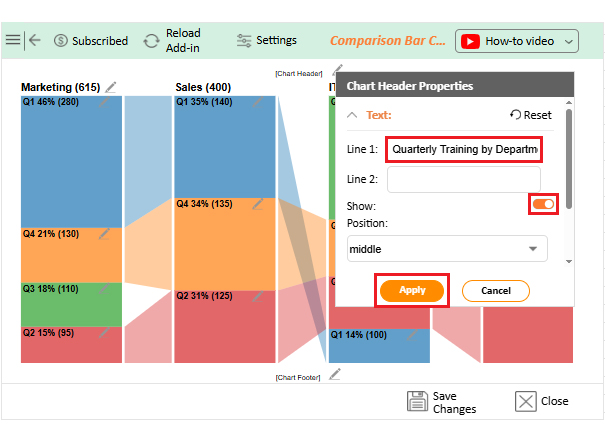
Task: Click pencil icon next to Chart Footer
Action: coord(335,375)
